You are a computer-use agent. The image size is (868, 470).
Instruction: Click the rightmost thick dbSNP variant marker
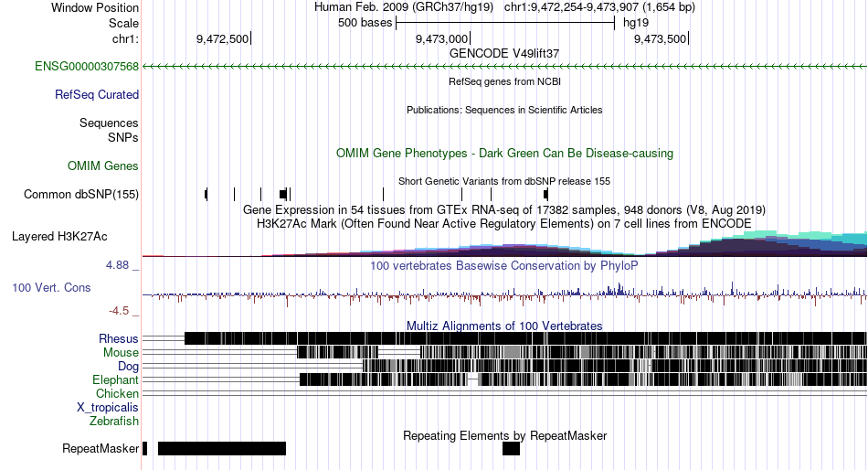tap(545, 195)
